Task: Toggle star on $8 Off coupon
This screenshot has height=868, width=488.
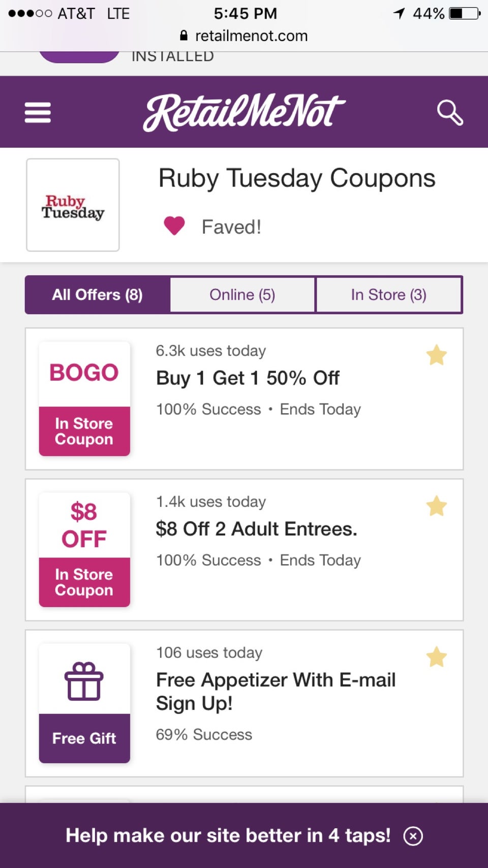Action: click(436, 506)
